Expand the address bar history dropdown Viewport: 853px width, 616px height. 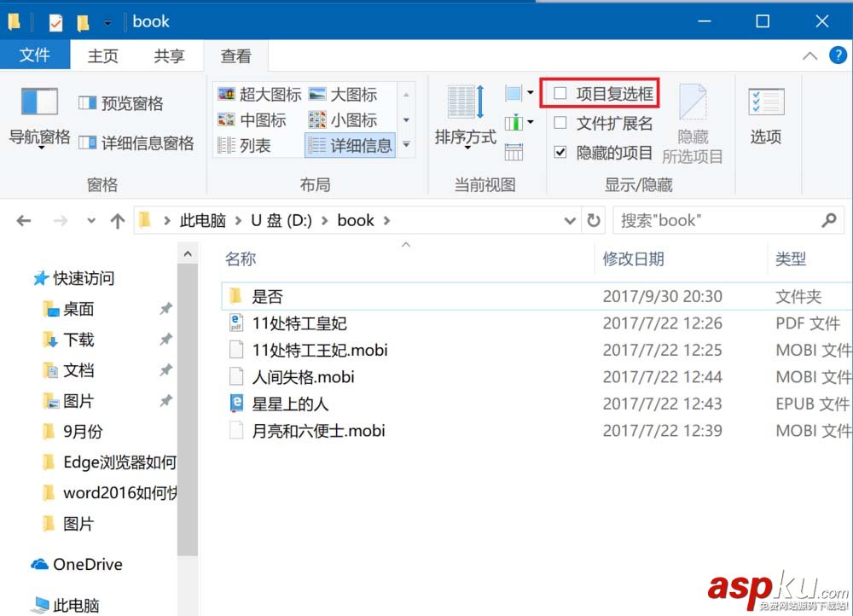coord(571,221)
